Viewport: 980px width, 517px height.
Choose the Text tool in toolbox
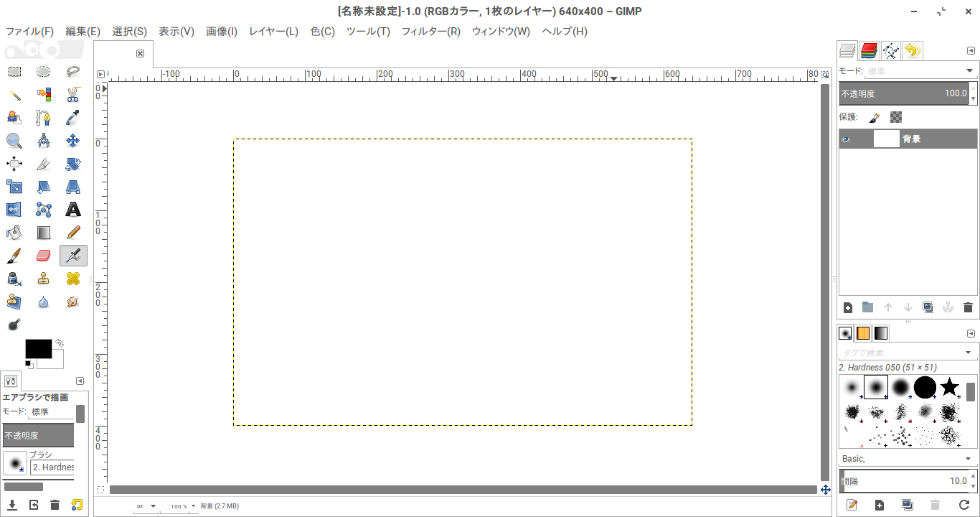point(72,210)
